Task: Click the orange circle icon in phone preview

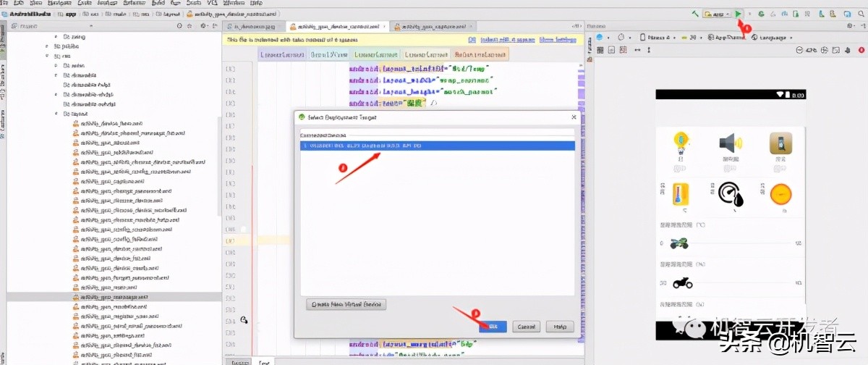Action: [780, 194]
